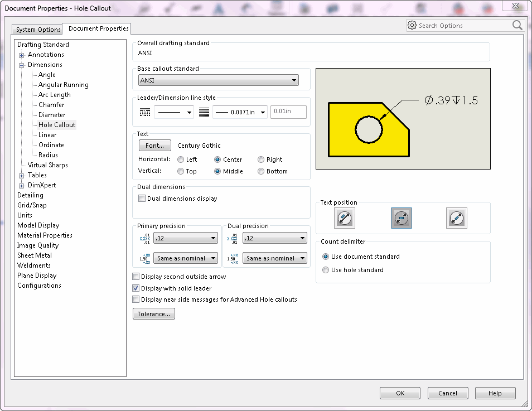Select the third text position icon
The image size is (532, 411).
coord(456,218)
